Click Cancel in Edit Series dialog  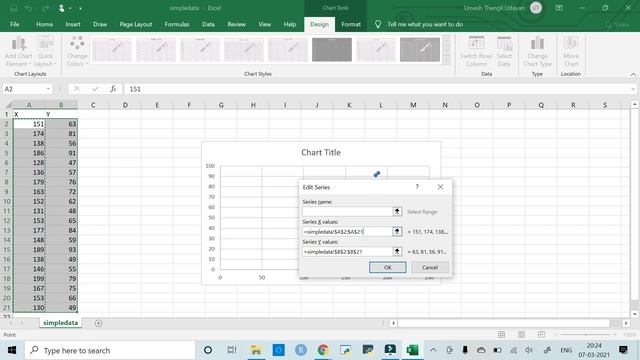(x=430, y=267)
